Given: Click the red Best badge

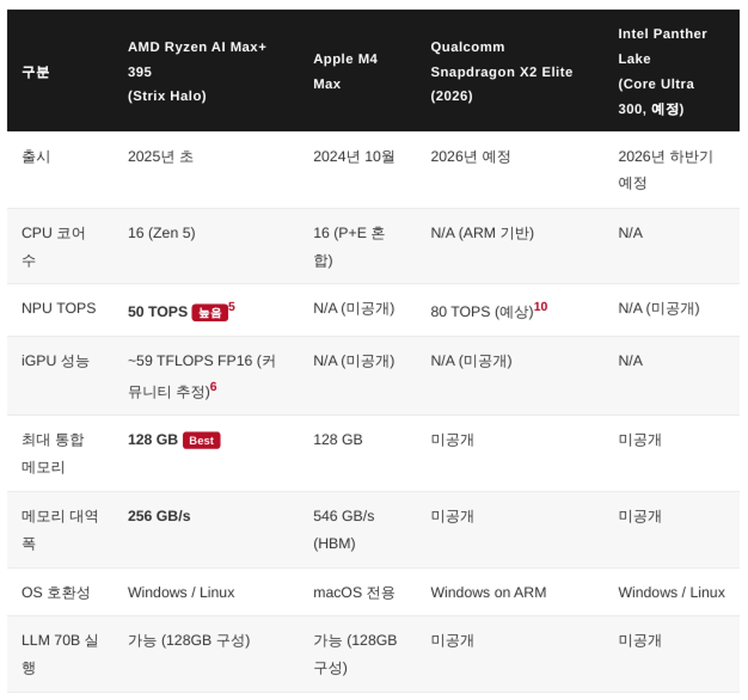Looking at the screenshot, I should (x=201, y=440).
